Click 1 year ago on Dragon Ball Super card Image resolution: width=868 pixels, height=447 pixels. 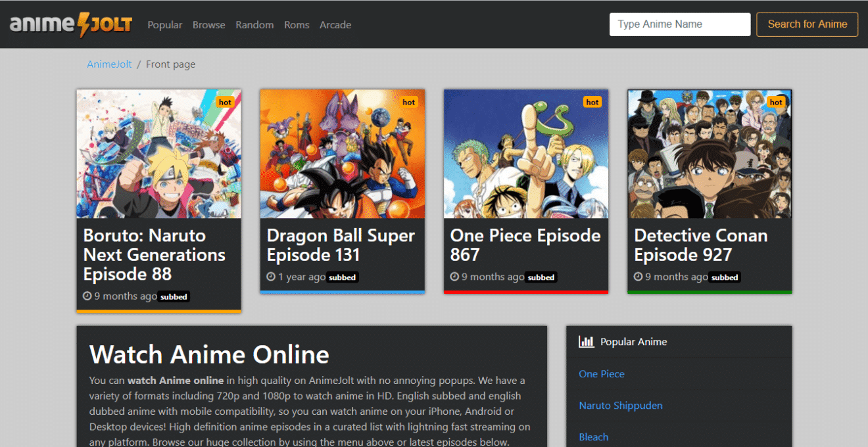point(302,277)
